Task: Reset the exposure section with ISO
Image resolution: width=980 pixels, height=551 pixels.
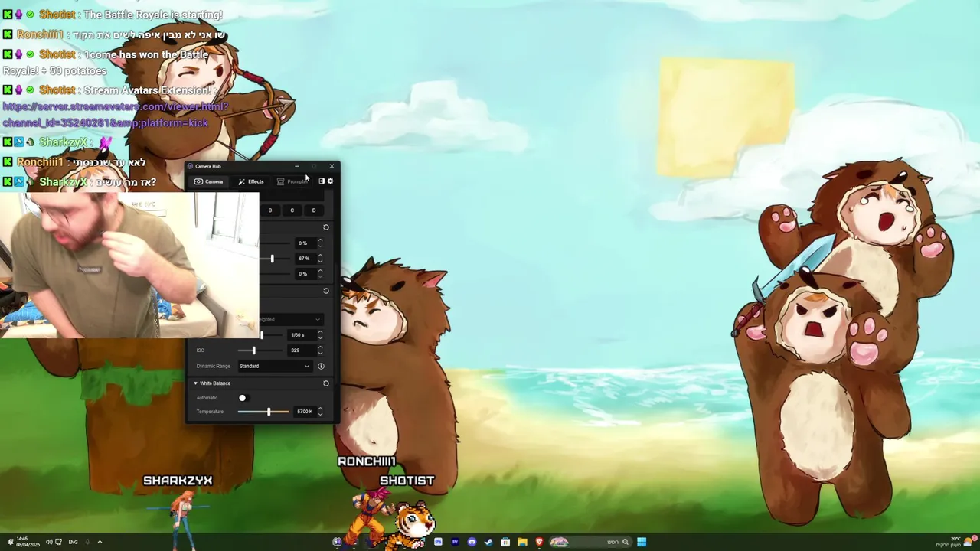Action: point(326,291)
